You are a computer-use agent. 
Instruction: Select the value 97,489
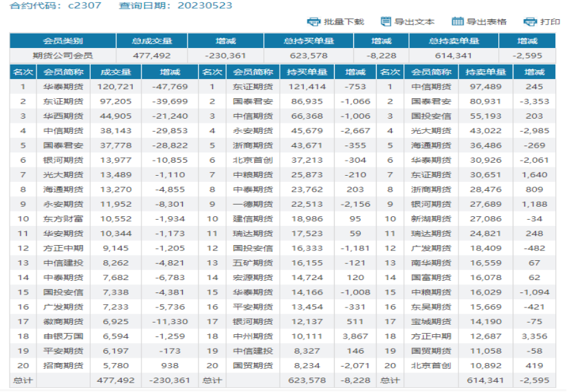pos(485,87)
